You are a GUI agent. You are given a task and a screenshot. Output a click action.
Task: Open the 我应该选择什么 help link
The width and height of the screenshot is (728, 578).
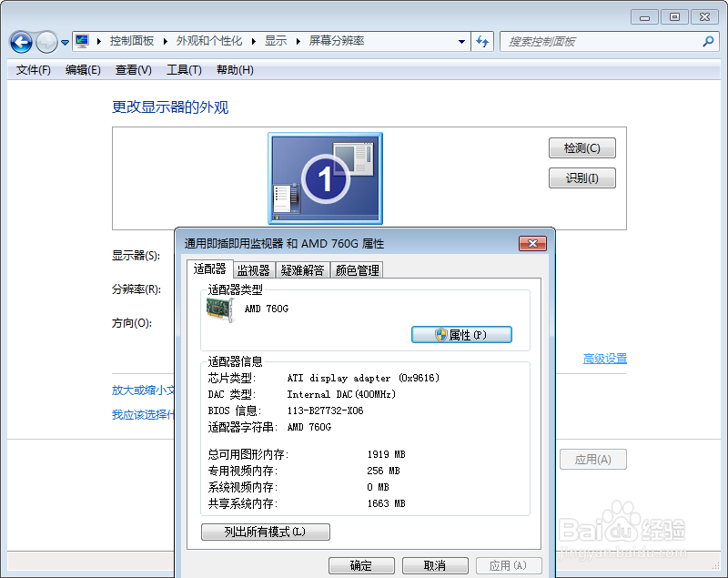tap(144, 414)
